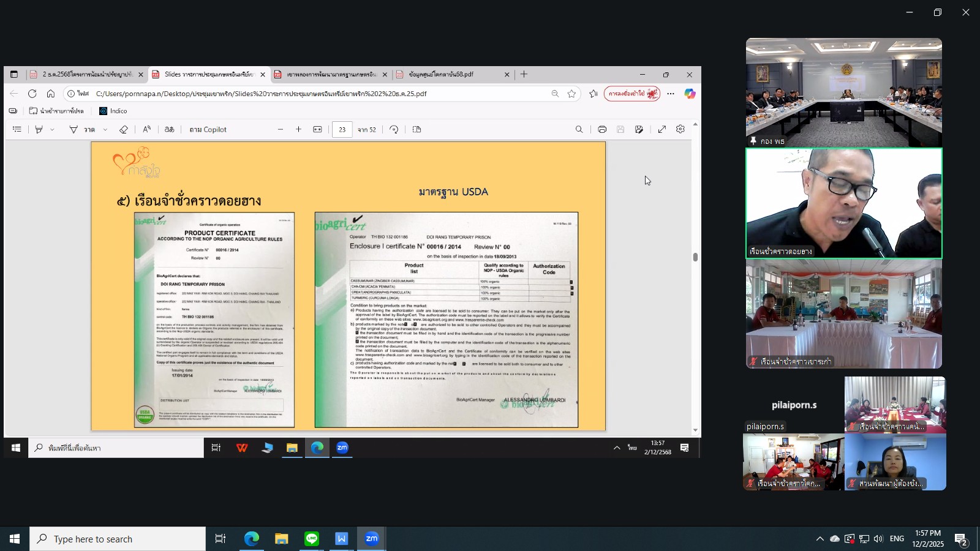Click the zoom out minus icon

click(281, 130)
